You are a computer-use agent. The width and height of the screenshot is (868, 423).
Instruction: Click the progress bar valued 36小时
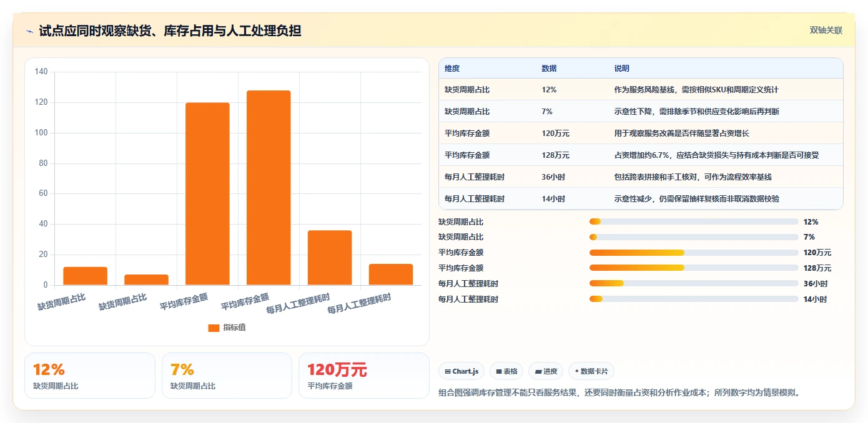click(x=694, y=284)
